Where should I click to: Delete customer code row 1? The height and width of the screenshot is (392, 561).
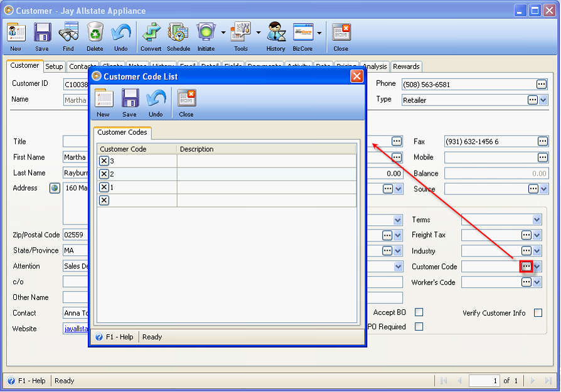coord(104,187)
